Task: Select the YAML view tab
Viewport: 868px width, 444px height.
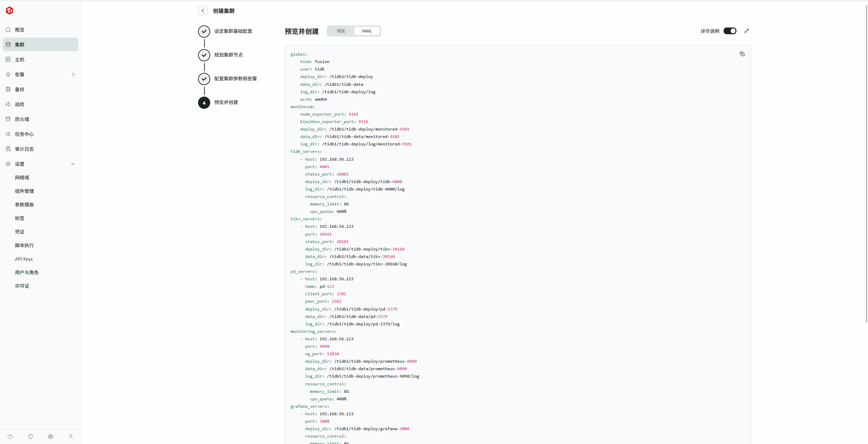Action: (x=367, y=31)
